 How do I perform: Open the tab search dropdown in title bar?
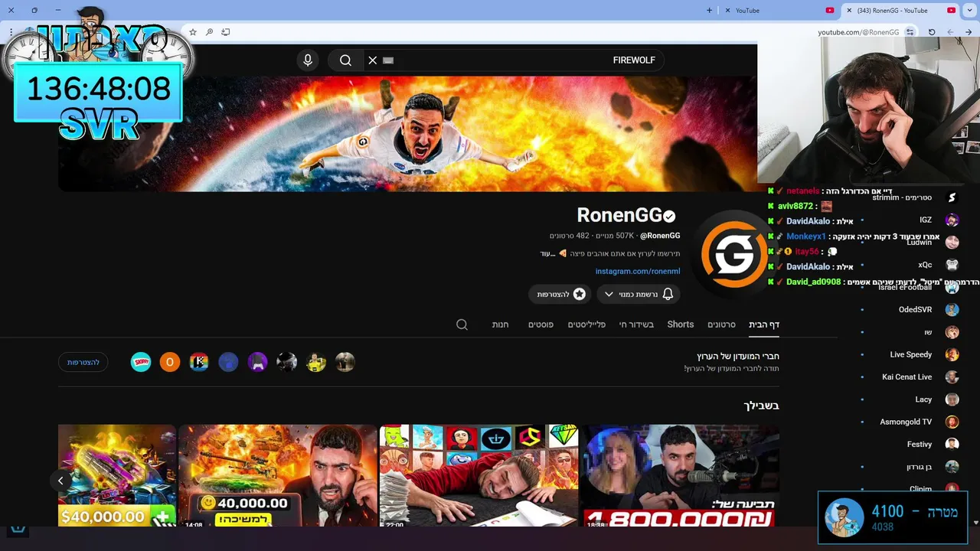[969, 10]
